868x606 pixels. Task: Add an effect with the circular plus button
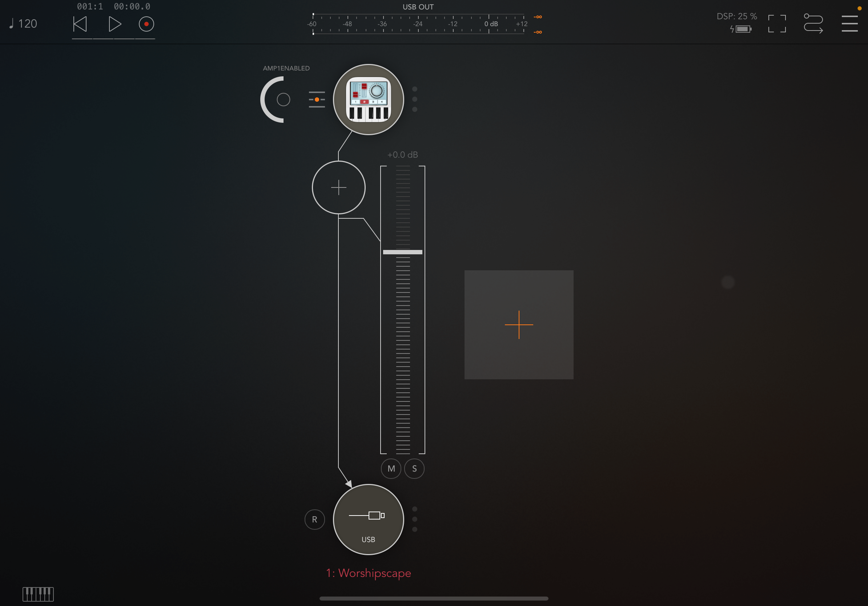[339, 188]
